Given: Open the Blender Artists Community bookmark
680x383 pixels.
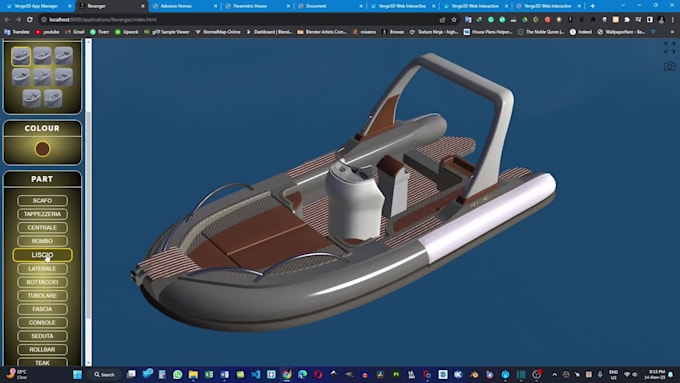Looking at the screenshot, I should coord(322,32).
